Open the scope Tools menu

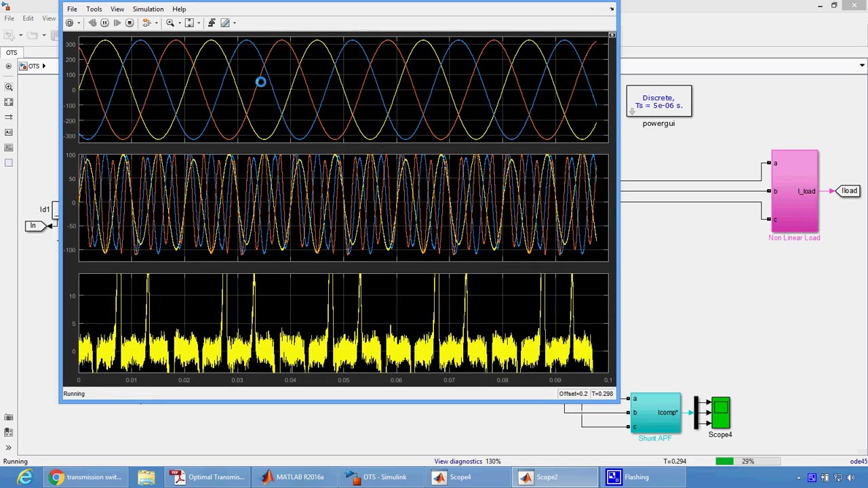(x=94, y=9)
